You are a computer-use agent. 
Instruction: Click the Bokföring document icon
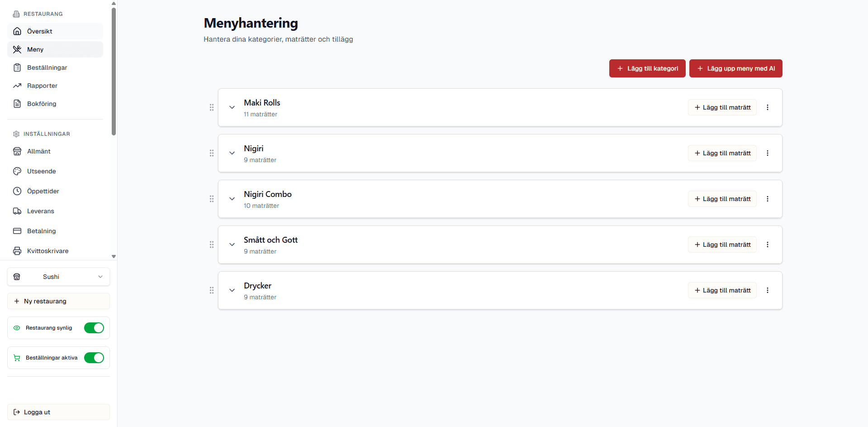(17, 103)
